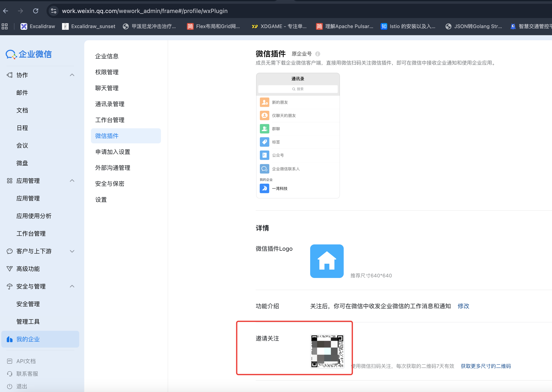This screenshot has height=392, width=552.
Task: Click the 日程 calendar icon
Action: click(22, 128)
